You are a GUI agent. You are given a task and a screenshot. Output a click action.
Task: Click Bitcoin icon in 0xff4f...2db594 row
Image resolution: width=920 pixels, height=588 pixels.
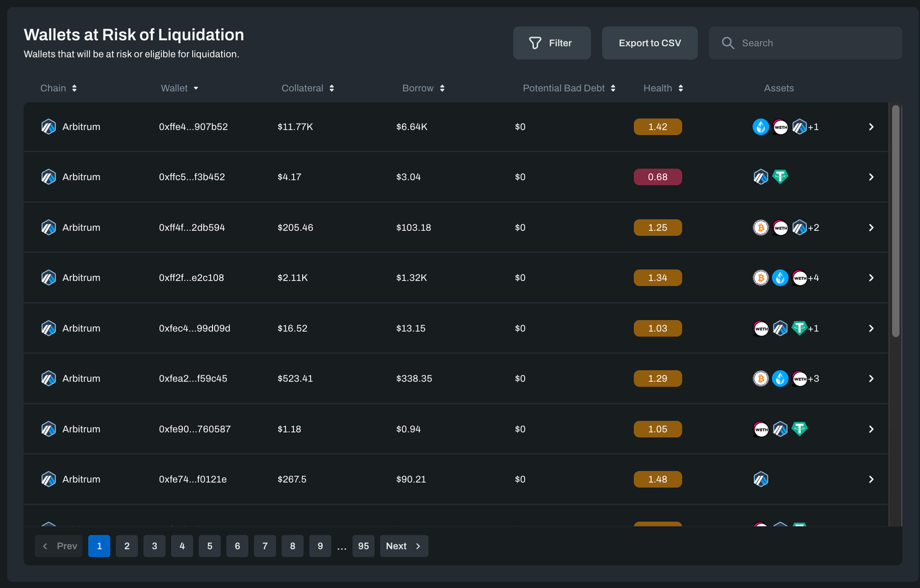(761, 228)
